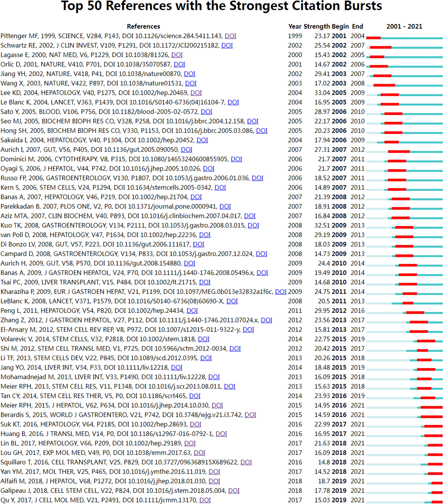
Task: Follow the Lagasse E 2000 DOI link
Action: coord(177,55)
